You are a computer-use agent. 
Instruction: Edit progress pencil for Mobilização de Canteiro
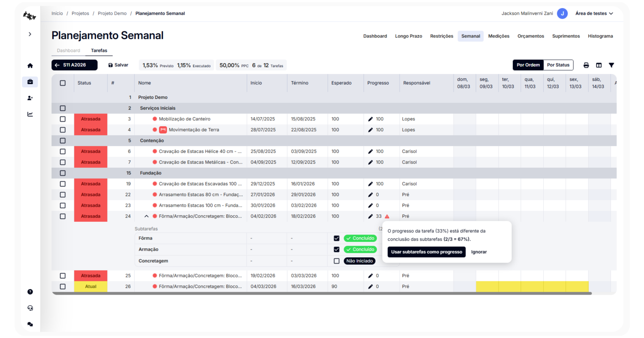pyautogui.click(x=370, y=119)
